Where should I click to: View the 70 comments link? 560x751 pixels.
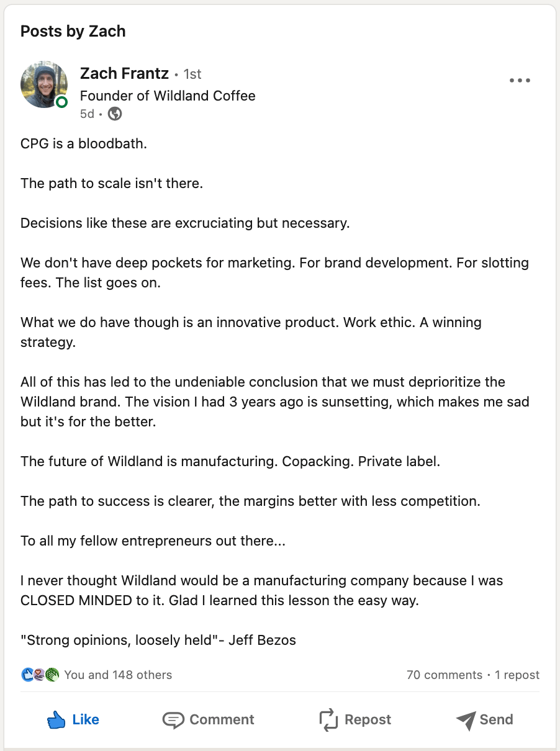(x=445, y=675)
